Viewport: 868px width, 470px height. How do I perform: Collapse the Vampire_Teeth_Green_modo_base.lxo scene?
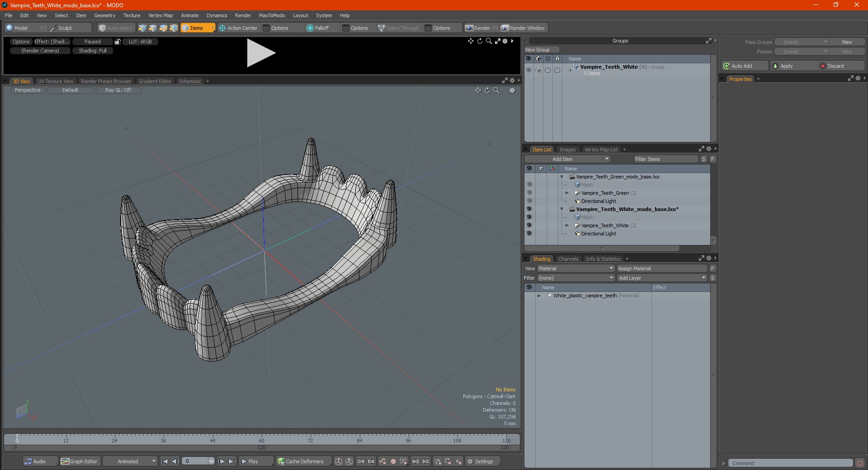(562, 177)
